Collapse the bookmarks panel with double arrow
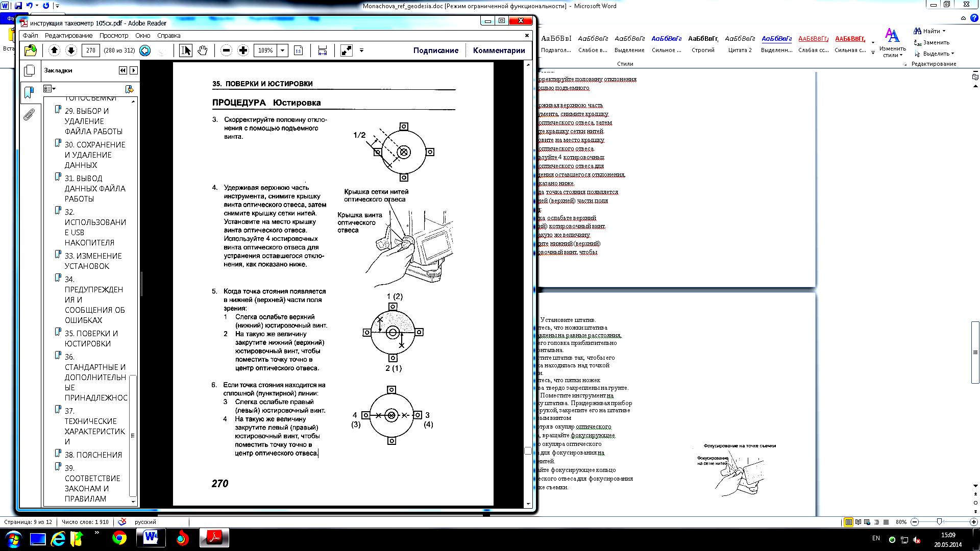The height and width of the screenshot is (551, 980). coord(122,70)
